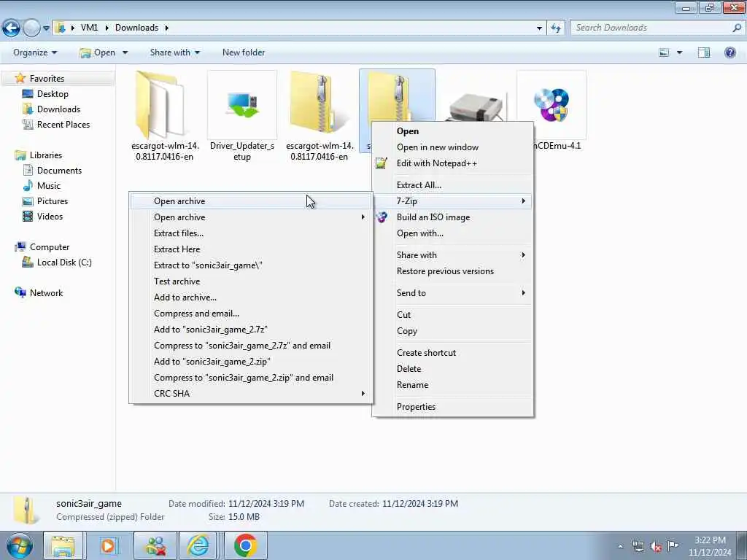Click the VM1 breadcrumb in address bar
This screenshot has width=747, height=560.
89,28
